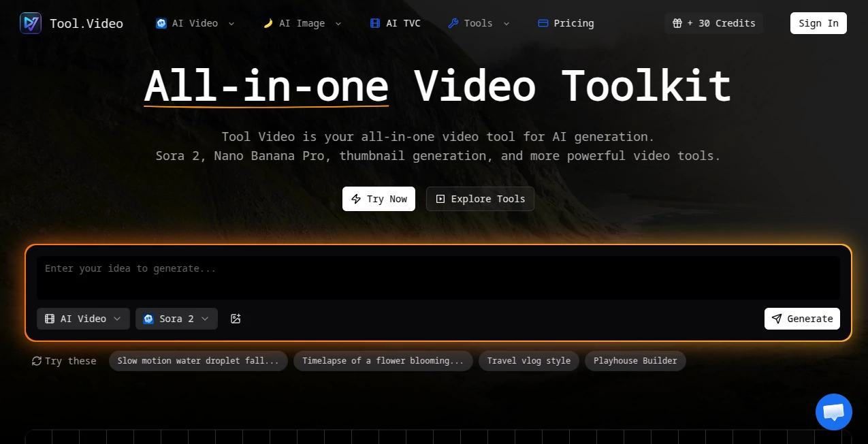Open the Pricing page

point(566,23)
